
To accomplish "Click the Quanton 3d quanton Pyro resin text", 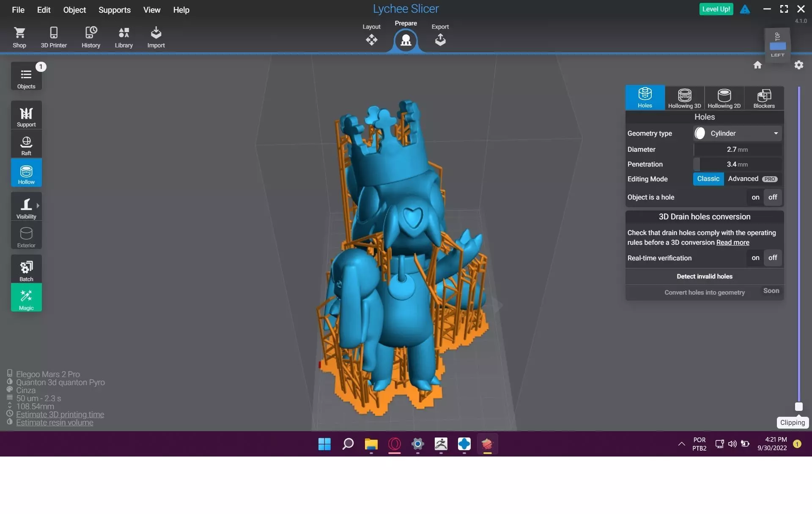I will click(x=60, y=383).
